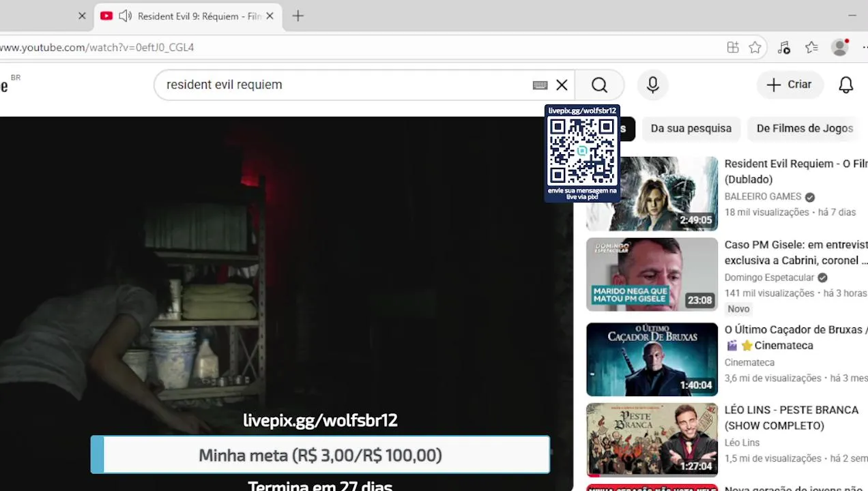868x491 pixels.
Task: Click the 18 mil visualizações text
Action: coord(766,212)
